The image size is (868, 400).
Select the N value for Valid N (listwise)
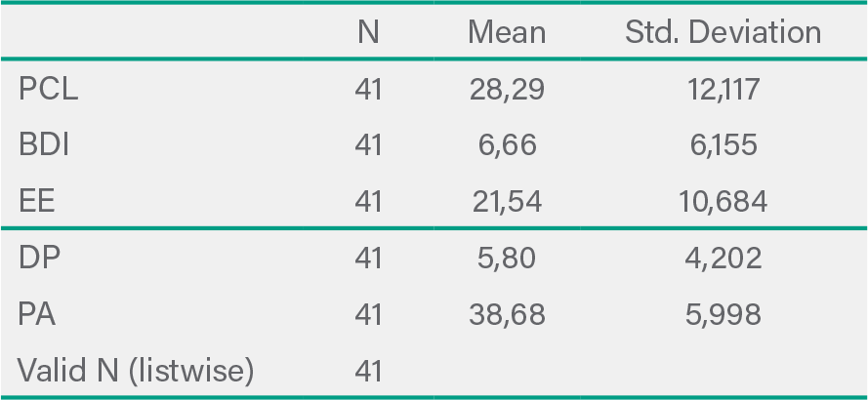point(368,371)
